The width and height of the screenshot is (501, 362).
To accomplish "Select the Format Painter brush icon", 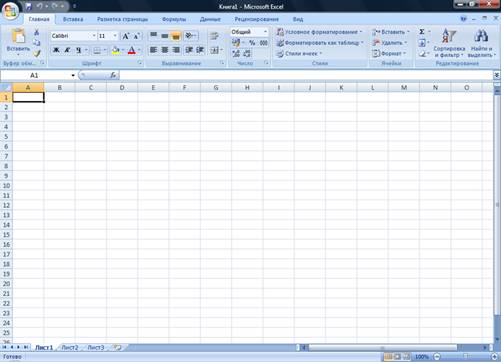I will (37, 53).
